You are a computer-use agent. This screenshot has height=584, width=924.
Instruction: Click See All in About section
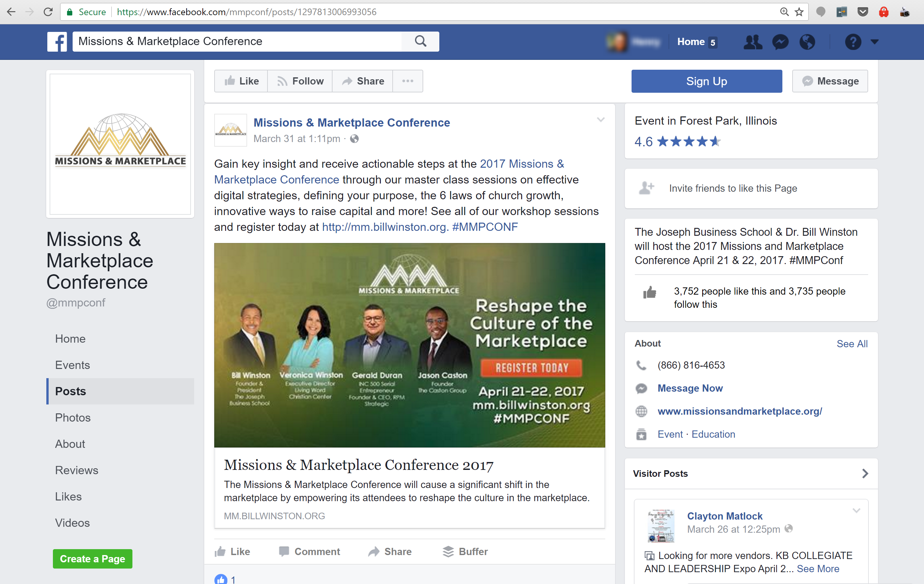point(852,344)
